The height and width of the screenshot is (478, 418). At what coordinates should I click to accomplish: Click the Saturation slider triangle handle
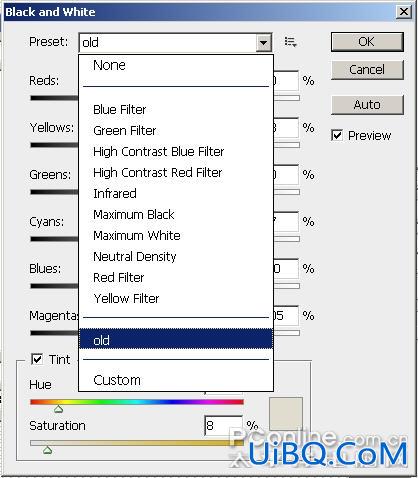click(47, 450)
